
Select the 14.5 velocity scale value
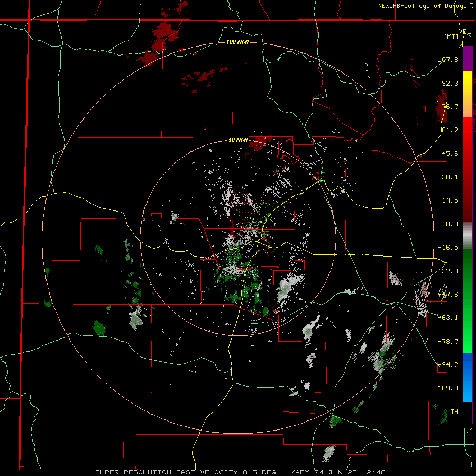tap(450, 200)
